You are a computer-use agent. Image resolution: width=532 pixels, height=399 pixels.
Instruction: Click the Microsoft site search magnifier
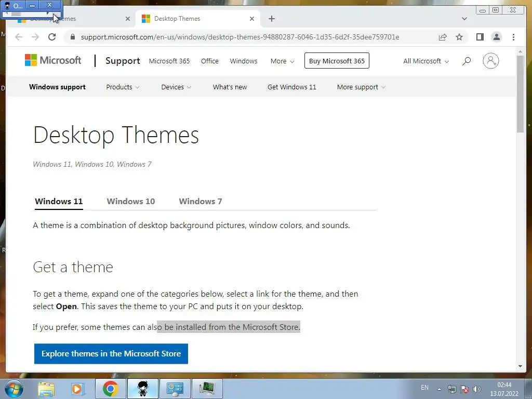(467, 61)
